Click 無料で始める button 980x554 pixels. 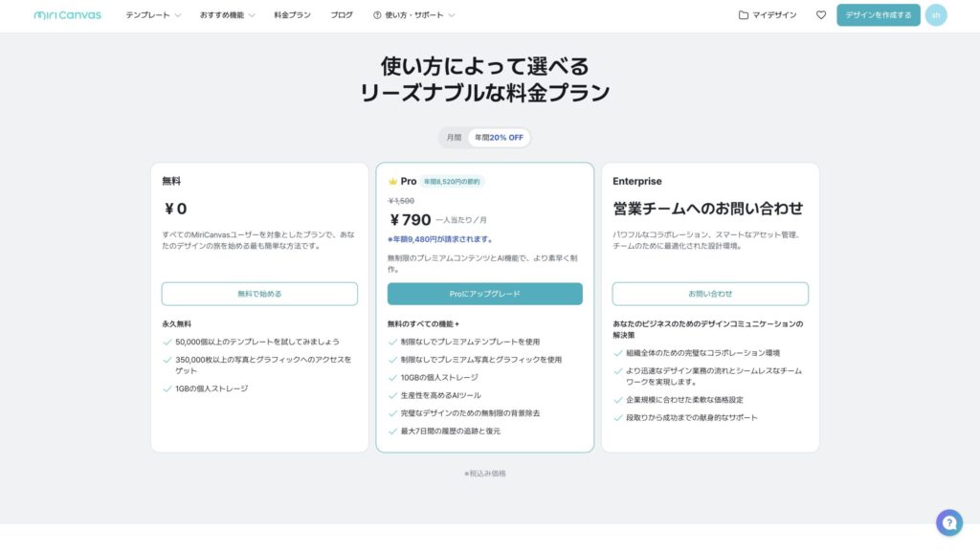(259, 294)
